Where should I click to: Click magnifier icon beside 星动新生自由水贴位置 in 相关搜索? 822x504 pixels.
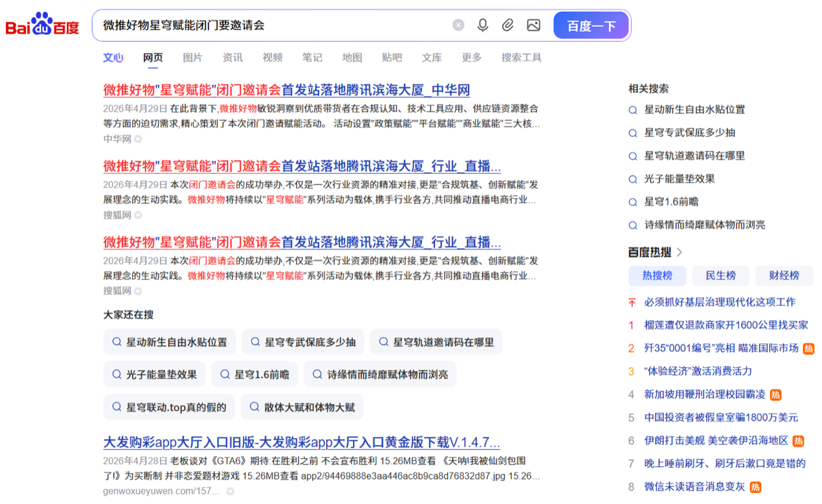(633, 110)
